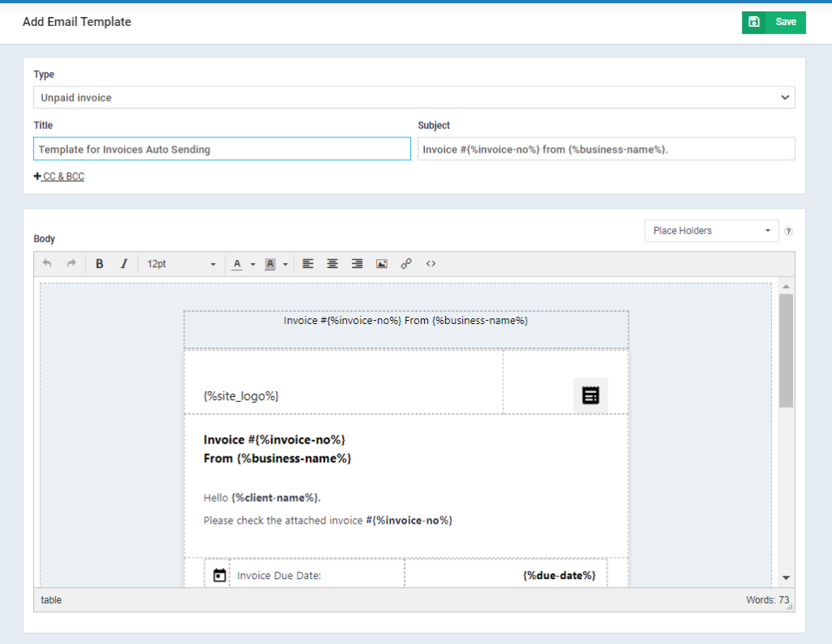The image size is (832, 644).
Task: Align text right
Action: (x=357, y=264)
